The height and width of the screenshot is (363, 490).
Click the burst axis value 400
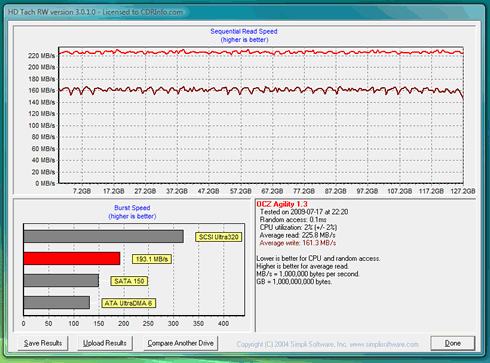223,323
